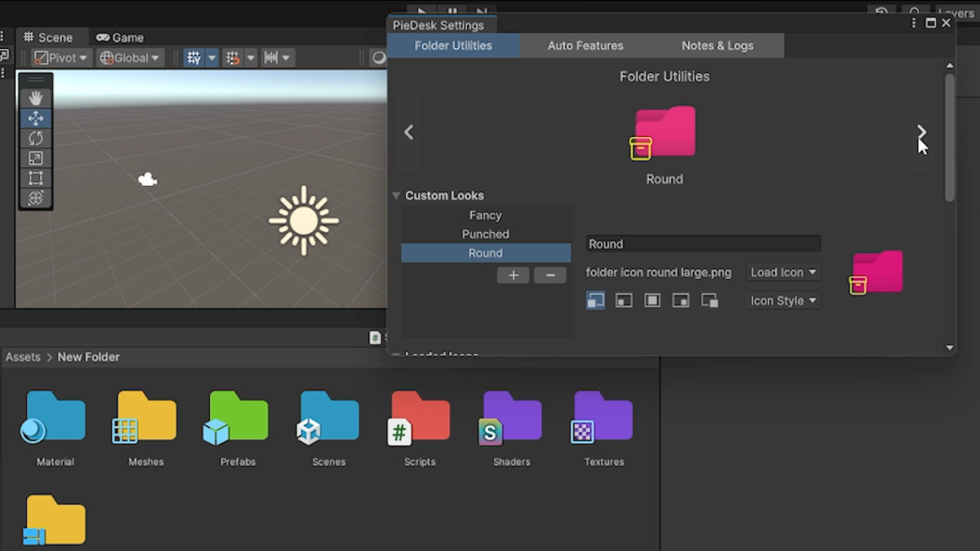Open the Folder Utilities tab
980x551 pixels.
(453, 46)
